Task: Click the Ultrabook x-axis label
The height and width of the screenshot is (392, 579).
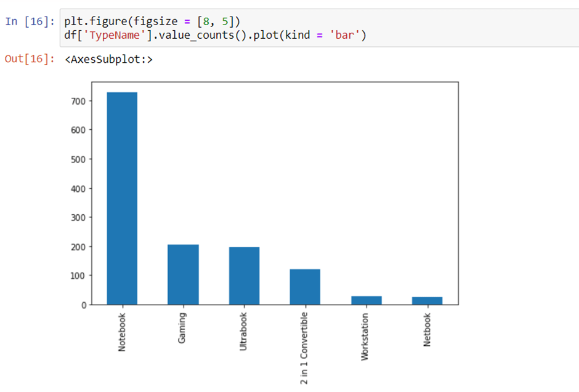Action: click(243, 331)
